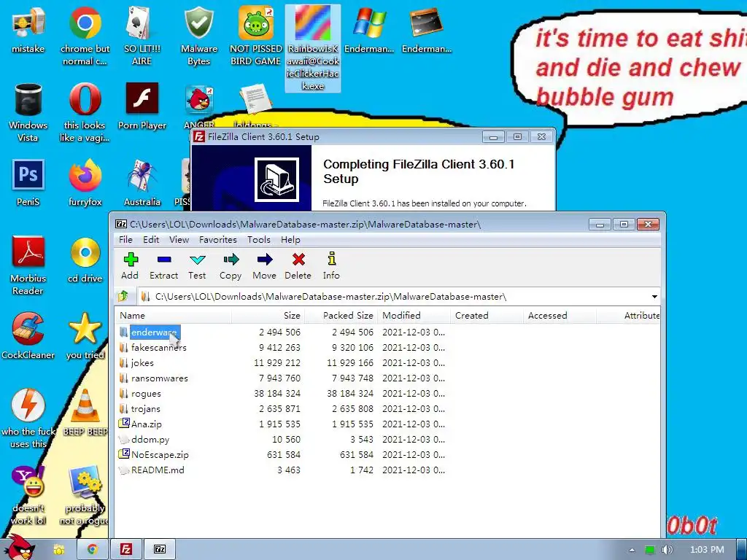The width and height of the screenshot is (747, 560).
Task: Switch to FileZilla taskbar button
Action: (125, 550)
